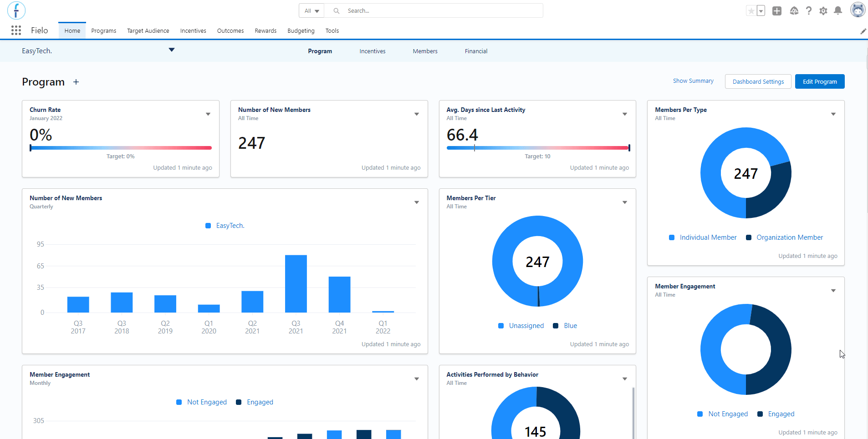Click the 66.4 average days value
The width and height of the screenshot is (868, 439).
(462, 135)
